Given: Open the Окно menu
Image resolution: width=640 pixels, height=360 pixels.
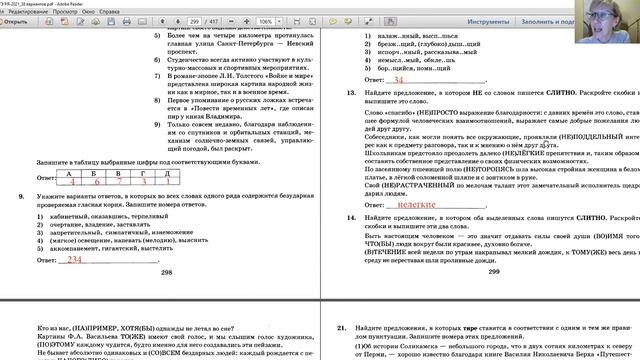Looking at the screenshot, I should (x=88, y=12).
